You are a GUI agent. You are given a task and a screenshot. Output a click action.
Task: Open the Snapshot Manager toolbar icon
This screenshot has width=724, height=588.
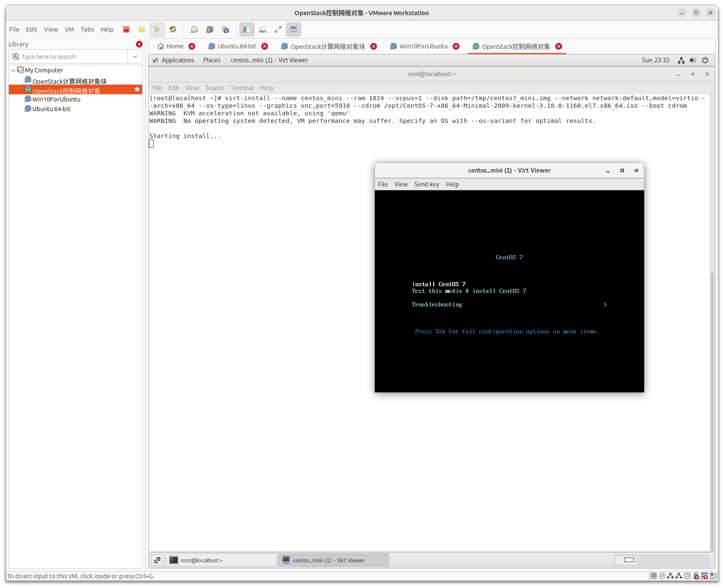[x=226, y=29]
